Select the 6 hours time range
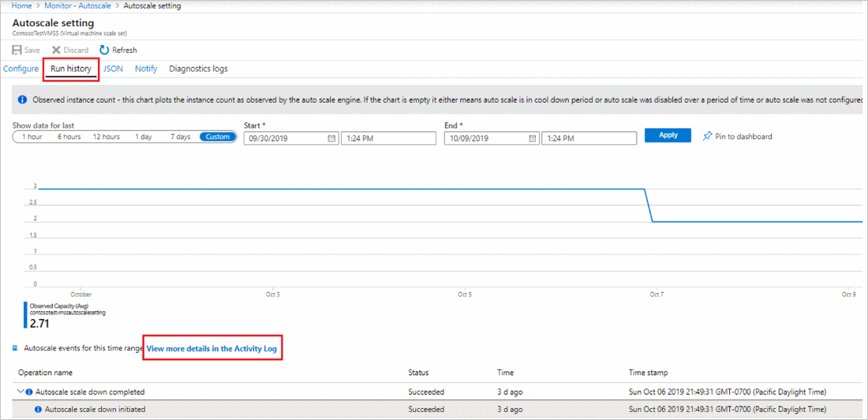Screen dimensions: 868x420 click(69, 137)
